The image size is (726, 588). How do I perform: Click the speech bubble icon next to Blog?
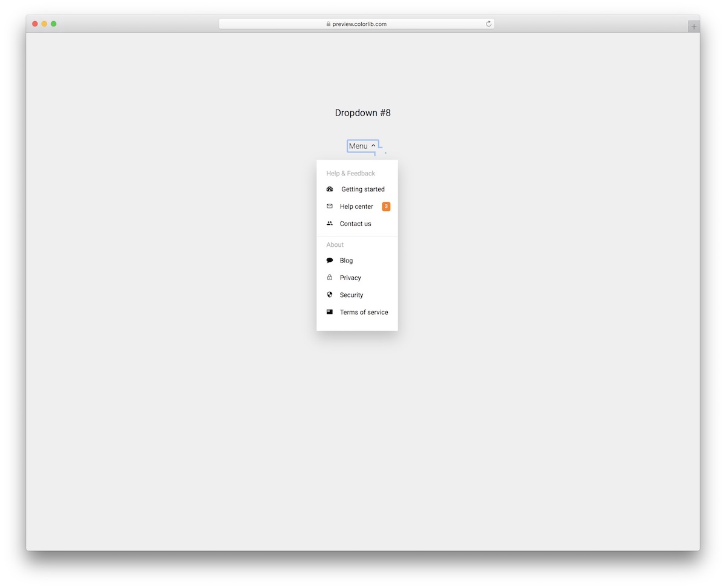[x=329, y=260]
